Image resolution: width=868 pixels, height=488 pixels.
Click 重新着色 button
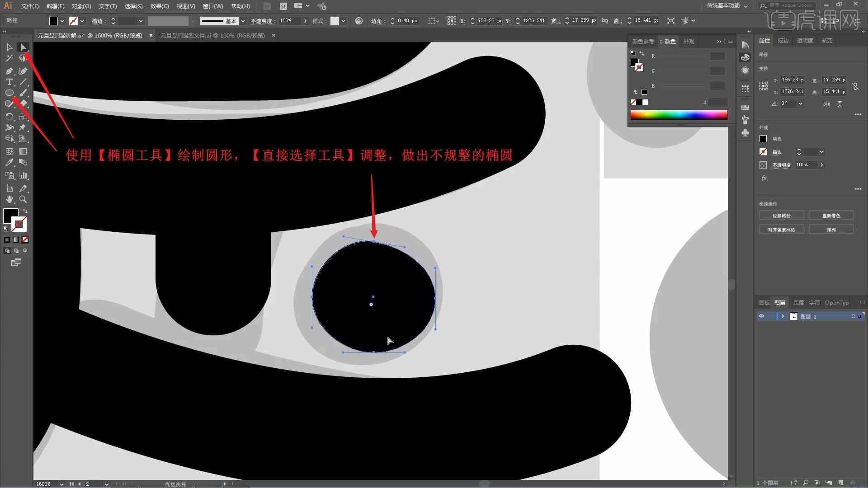(832, 215)
